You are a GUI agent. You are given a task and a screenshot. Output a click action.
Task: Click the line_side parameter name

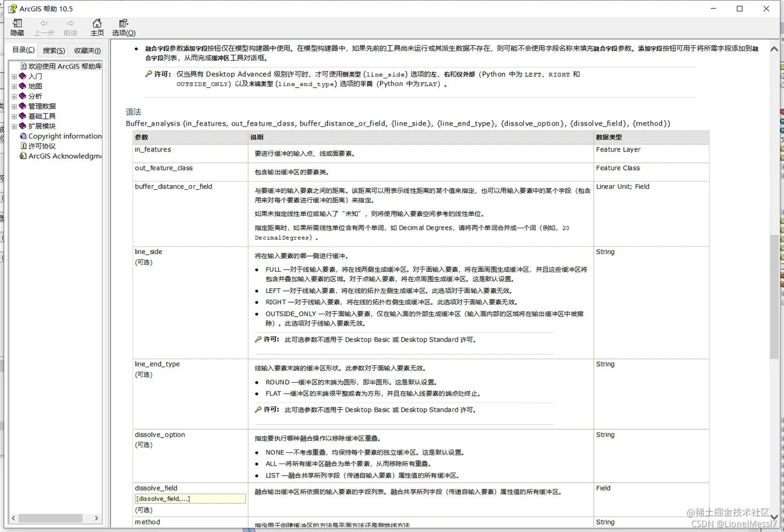(x=148, y=252)
